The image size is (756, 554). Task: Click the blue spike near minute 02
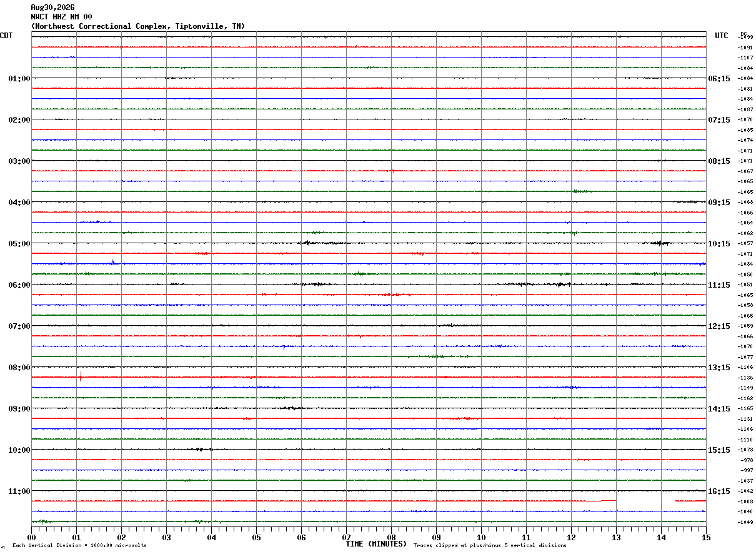113,262
